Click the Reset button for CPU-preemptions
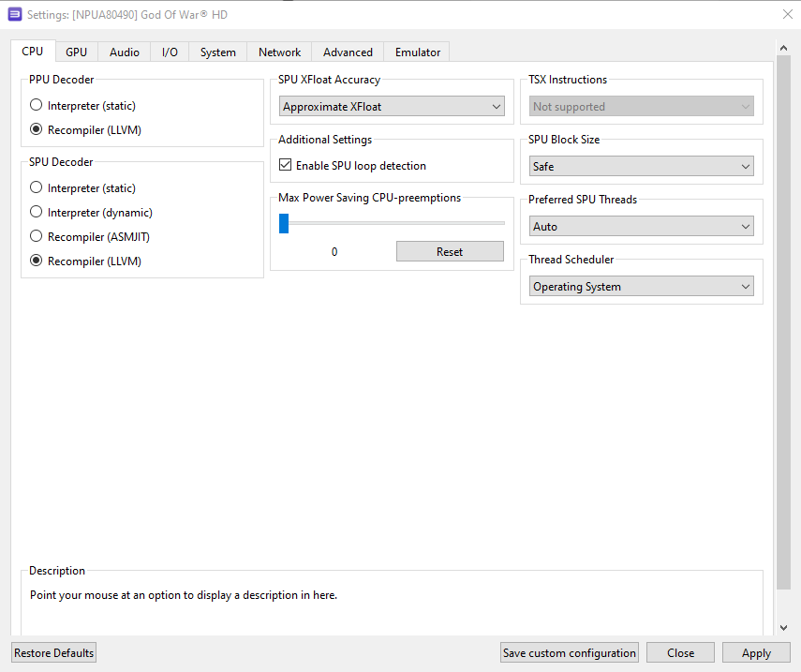The height and width of the screenshot is (672, 801). (450, 251)
